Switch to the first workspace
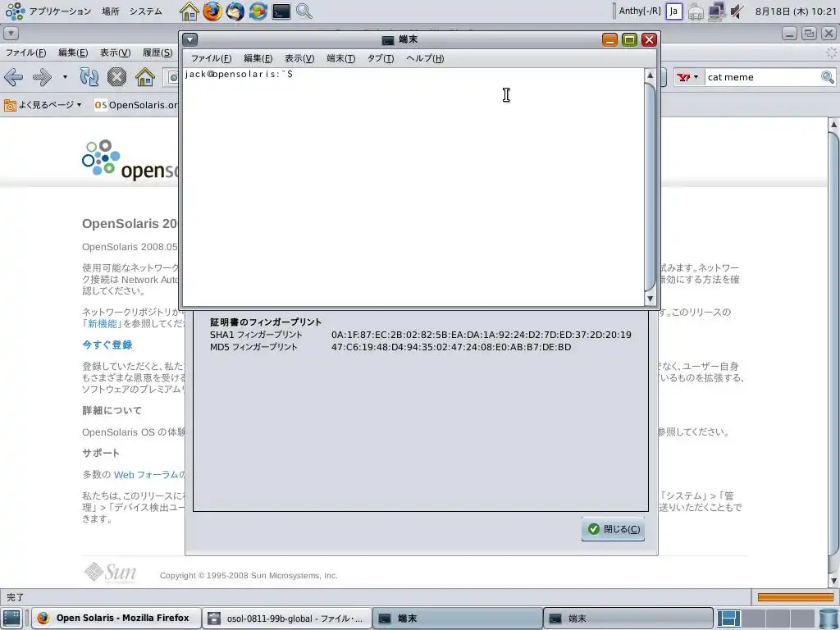Screen dimensions: 840x630 pyautogui.click(x=728, y=619)
